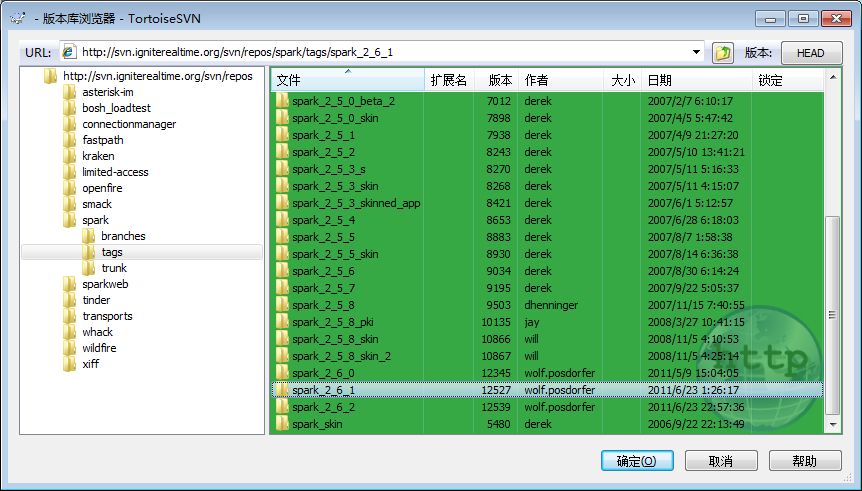Sort by the 文件 column header

347,80
